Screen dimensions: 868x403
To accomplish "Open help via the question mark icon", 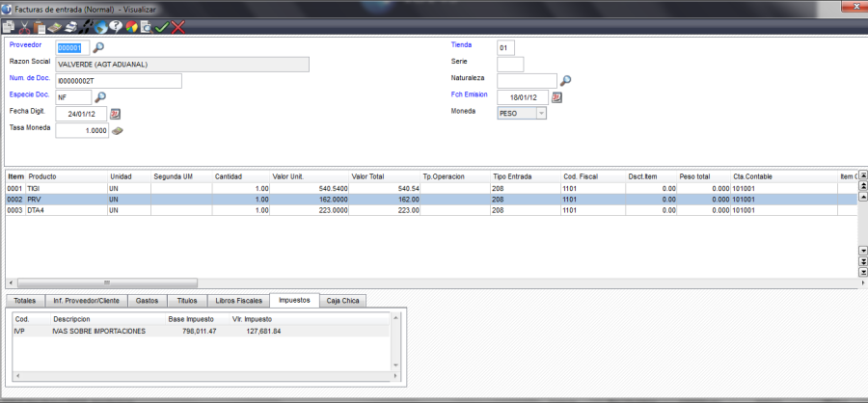I will tap(116, 27).
